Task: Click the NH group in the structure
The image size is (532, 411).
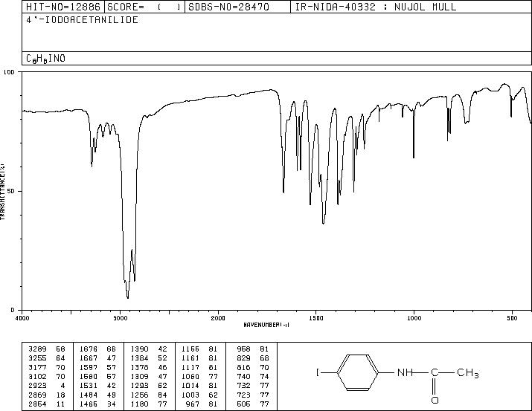Action: (405, 372)
